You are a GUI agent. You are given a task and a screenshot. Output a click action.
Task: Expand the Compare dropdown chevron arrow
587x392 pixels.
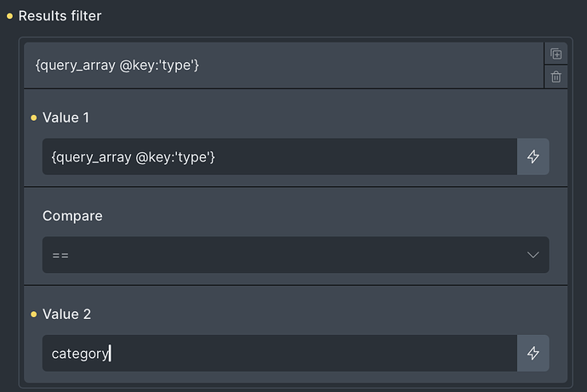click(533, 255)
